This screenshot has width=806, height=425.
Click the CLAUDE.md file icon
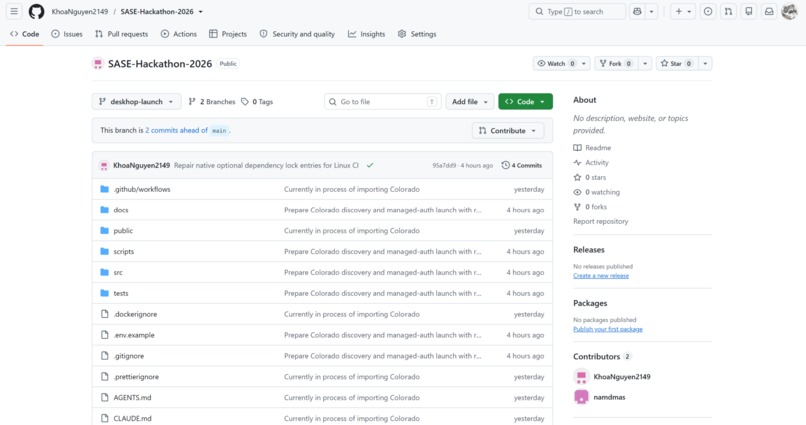pos(104,418)
